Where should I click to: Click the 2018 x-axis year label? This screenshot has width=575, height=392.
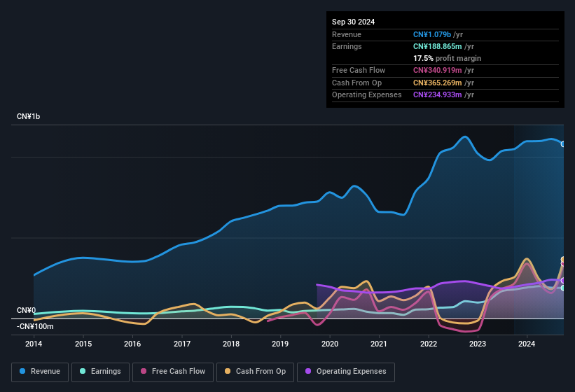pyautogui.click(x=231, y=344)
